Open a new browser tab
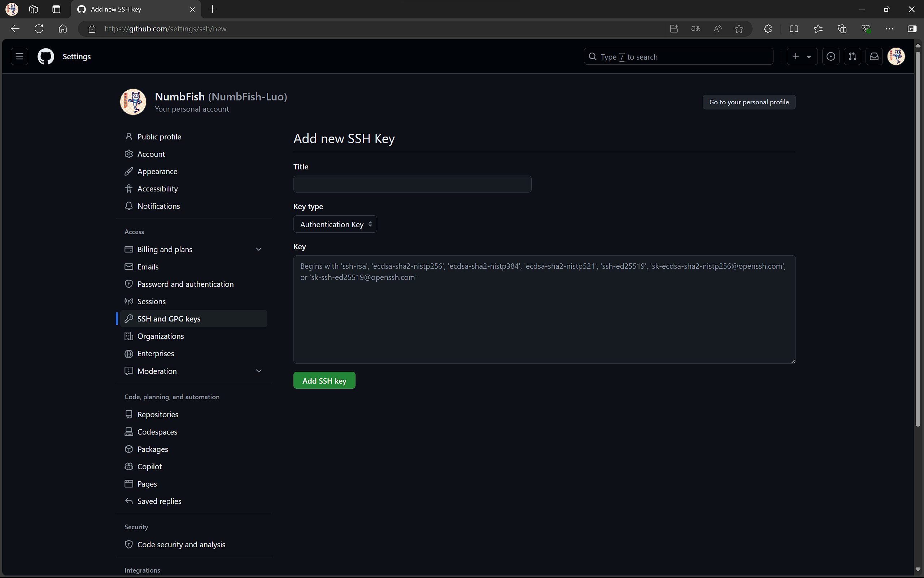The height and width of the screenshot is (578, 924). click(213, 9)
